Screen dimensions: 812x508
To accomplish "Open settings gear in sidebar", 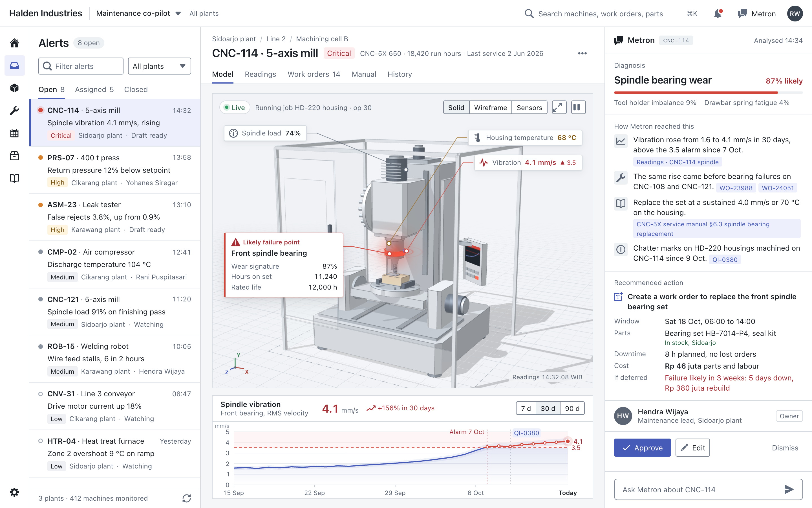I will (x=14, y=492).
